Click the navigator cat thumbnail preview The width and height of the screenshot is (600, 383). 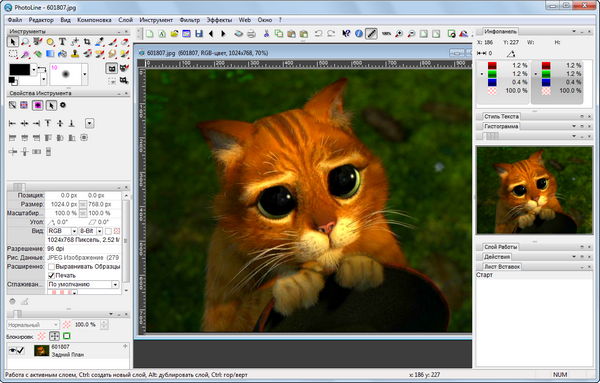(534, 190)
